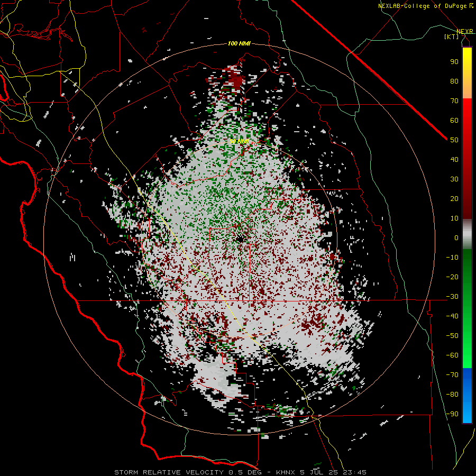Click the Storm Relative Velocity title text
This screenshot has height=476, width=476.
pyautogui.click(x=240, y=472)
